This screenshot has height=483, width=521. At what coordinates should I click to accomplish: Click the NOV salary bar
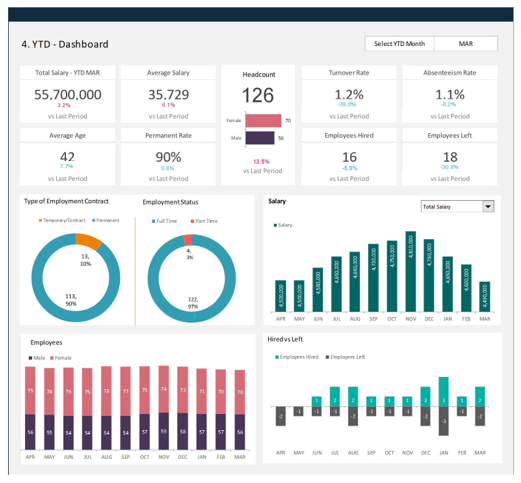[x=411, y=271]
